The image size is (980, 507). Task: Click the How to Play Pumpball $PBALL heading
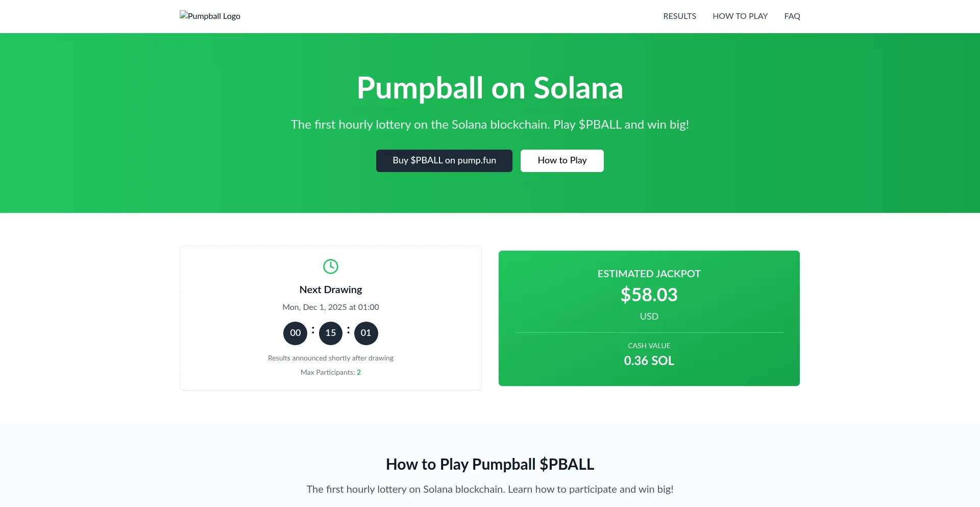[490, 464]
